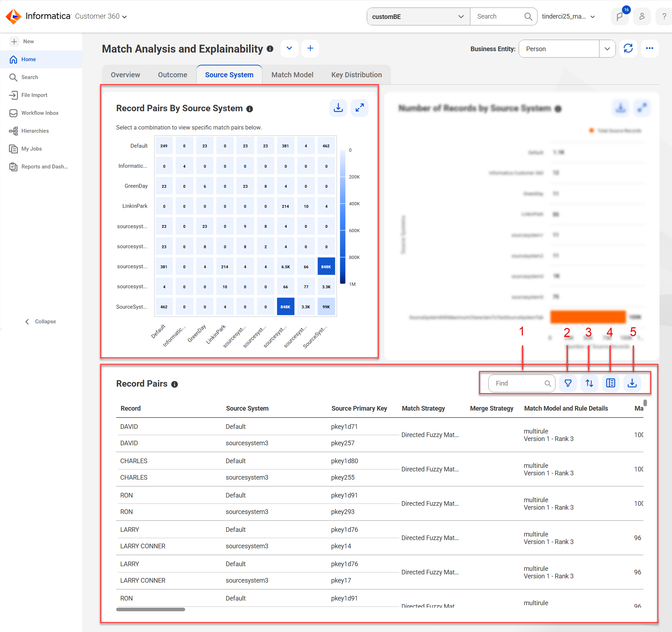Click the LARRY CONNER record with pkey14

tap(143, 546)
